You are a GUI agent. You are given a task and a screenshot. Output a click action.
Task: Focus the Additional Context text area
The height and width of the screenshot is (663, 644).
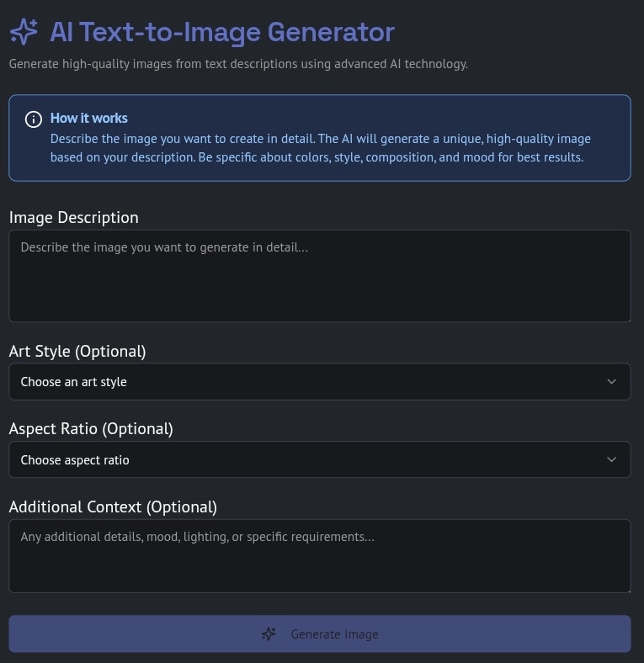coord(319,556)
